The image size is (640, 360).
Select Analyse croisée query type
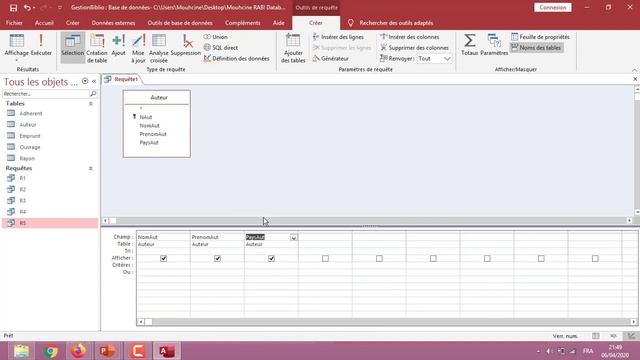point(158,48)
